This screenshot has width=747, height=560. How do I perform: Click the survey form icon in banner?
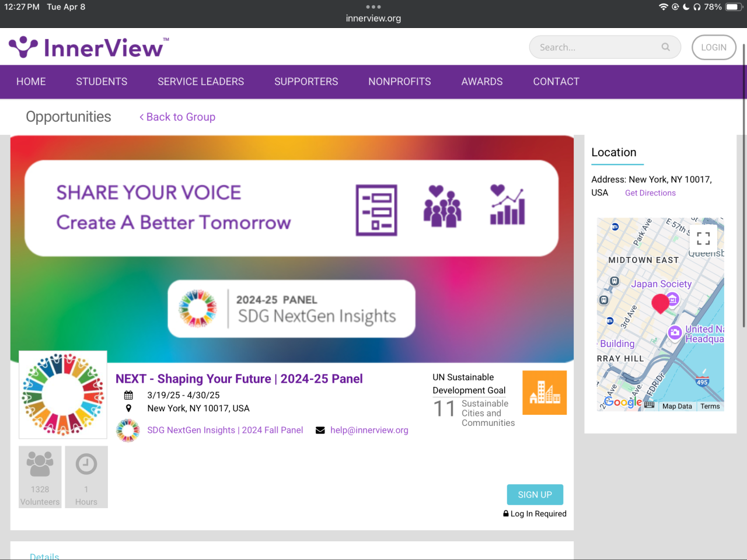click(376, 210)
